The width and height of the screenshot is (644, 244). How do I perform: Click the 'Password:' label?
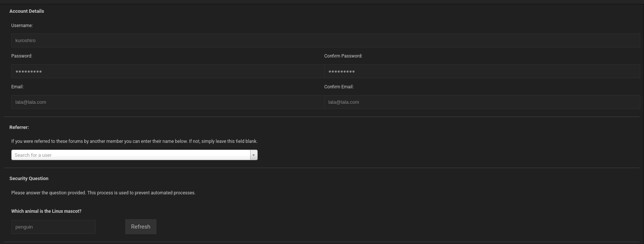click(x=22, y=56)
